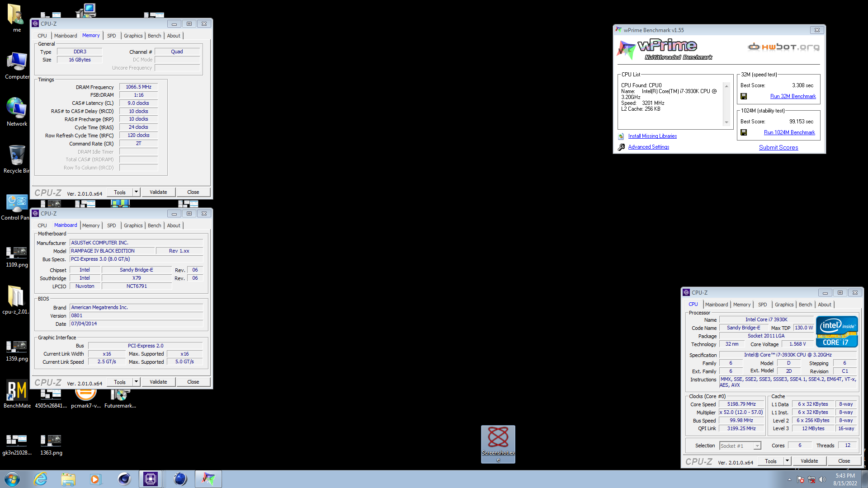Click the save icon for 1024M score
The height and width of the screenshot is (488, 868).
(x=744, y=132)
